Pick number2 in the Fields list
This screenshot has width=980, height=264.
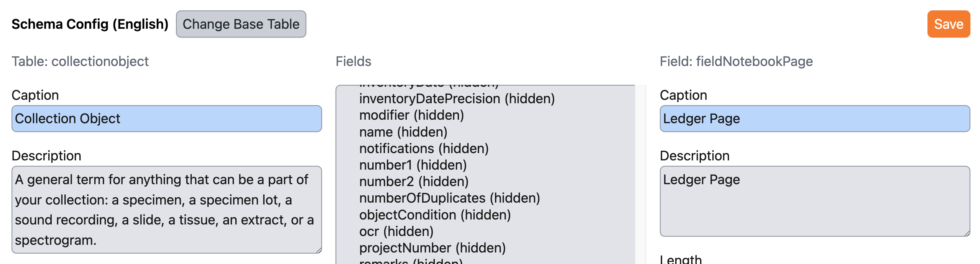414,181
